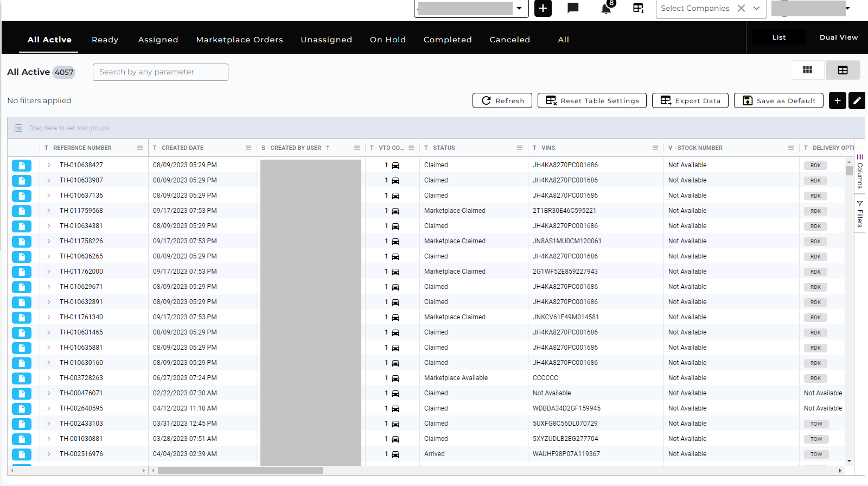868x486 pixels.
Task: Open VINs column menu
Action: (x=655, y=148)
